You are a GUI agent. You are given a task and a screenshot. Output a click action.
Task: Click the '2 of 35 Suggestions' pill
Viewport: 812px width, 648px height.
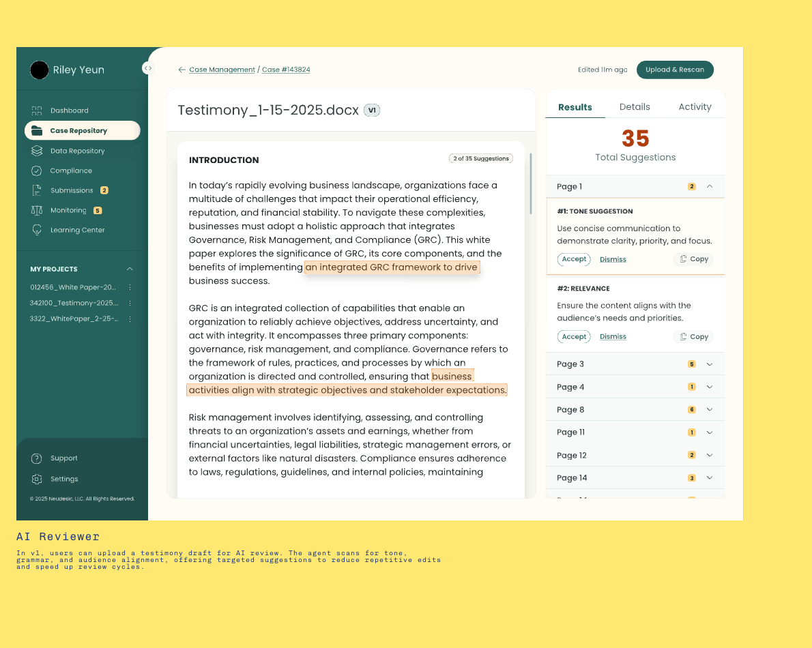click(481, 159)
